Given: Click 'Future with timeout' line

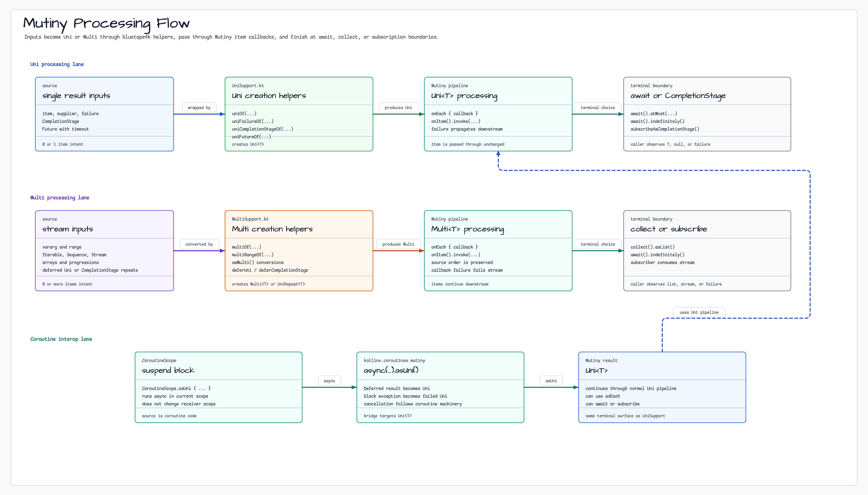Looking at the screenshot, I should pos(65,129).
